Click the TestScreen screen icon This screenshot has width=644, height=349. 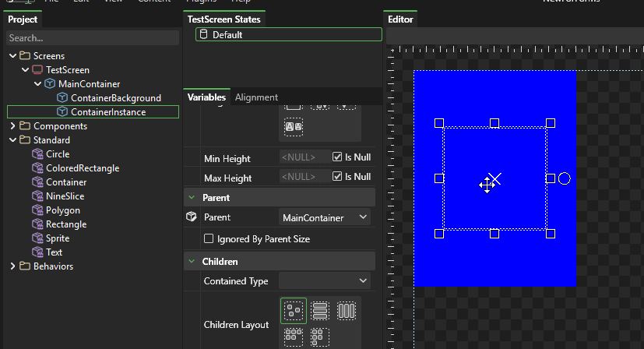point(37,70)
